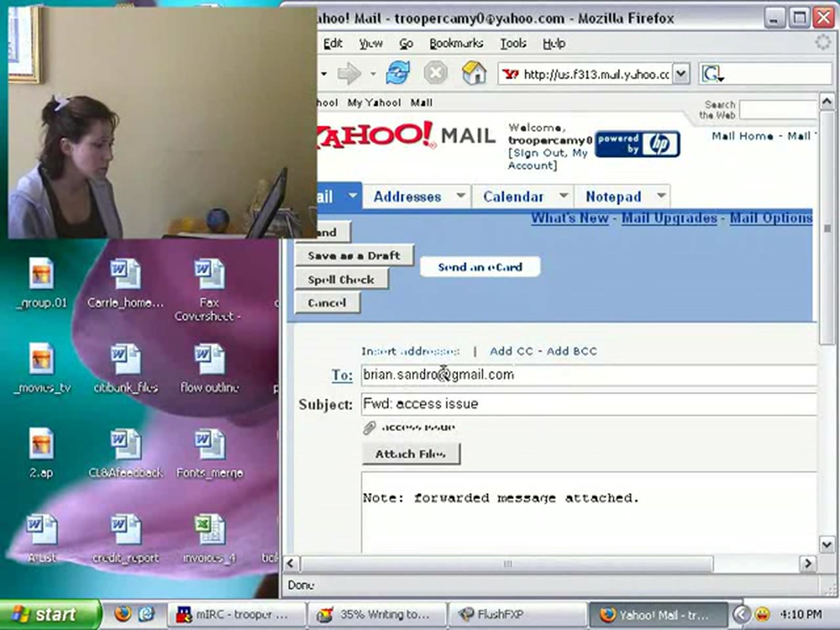Open the Windows Start menu
Image resolution: width=840 pixels, height=630 pixels.
click(50, 614)
